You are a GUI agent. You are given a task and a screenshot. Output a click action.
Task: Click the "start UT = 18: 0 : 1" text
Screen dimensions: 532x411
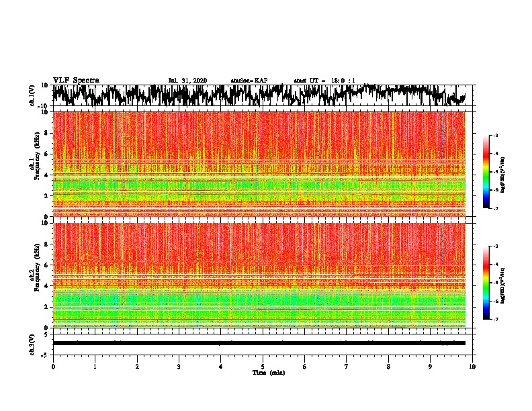click(324, 81)
